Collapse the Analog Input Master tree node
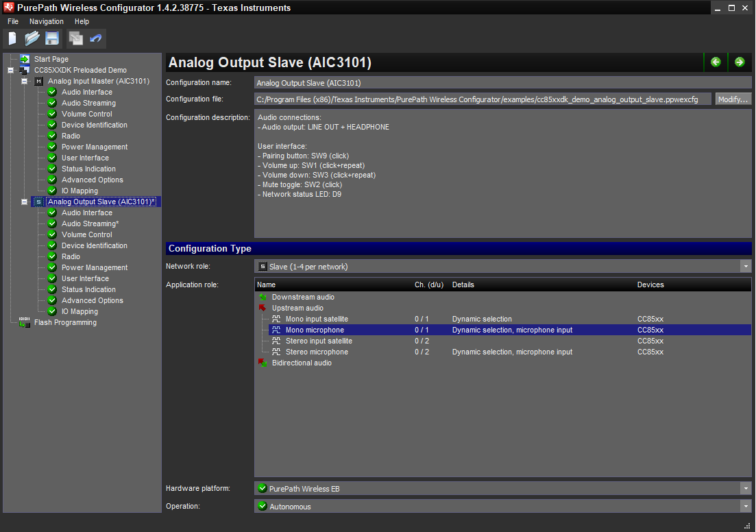The height and width of the screenshot is (532, 756). tap(24, 81)
